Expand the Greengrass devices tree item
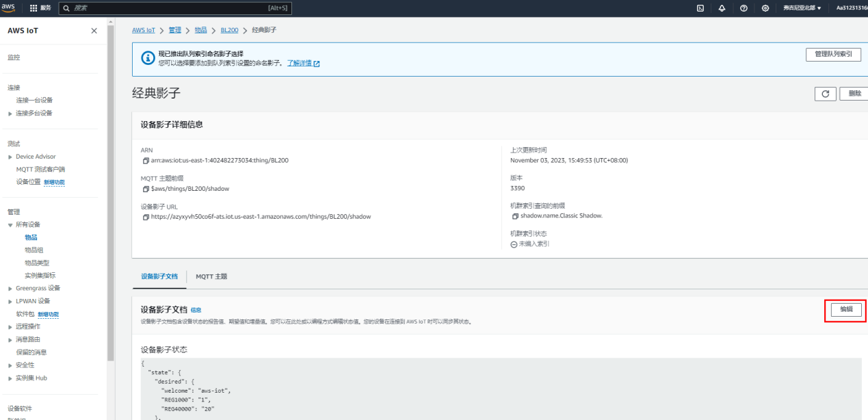 [10, 288]
